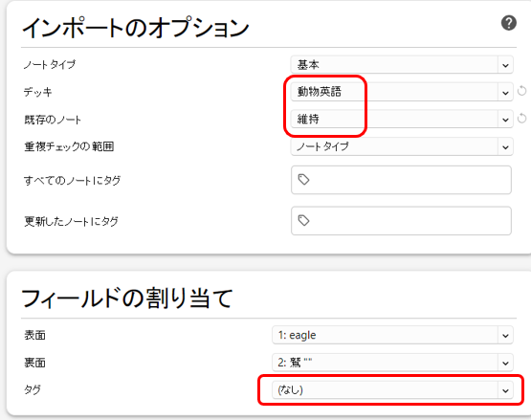Focus the 更新したノートにタグ input field
The width and height of the screenshot is (531, 420).
pos(401,221)
